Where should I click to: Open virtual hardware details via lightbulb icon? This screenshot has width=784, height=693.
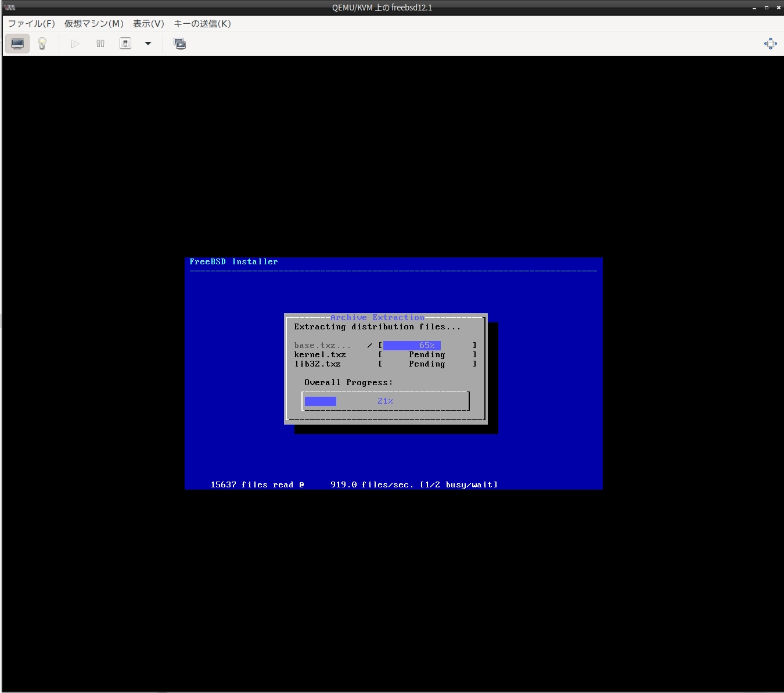42,44
